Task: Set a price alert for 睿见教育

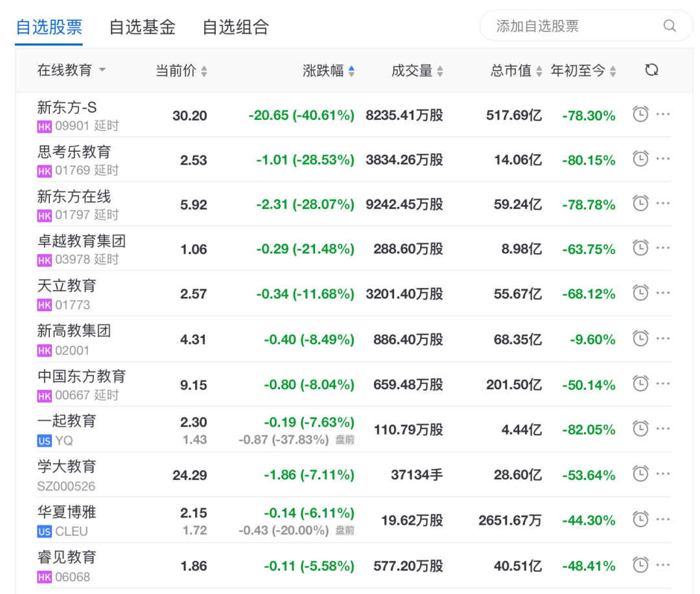Action: 640,565
